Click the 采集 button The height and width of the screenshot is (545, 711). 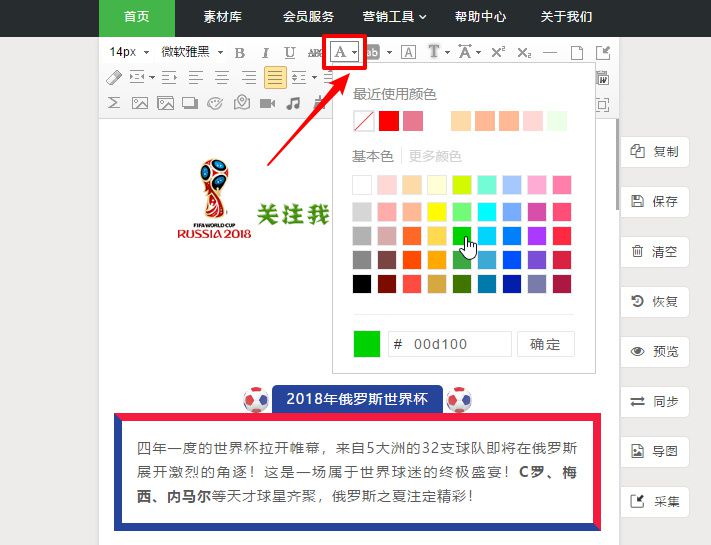click(x=655, y=501)
